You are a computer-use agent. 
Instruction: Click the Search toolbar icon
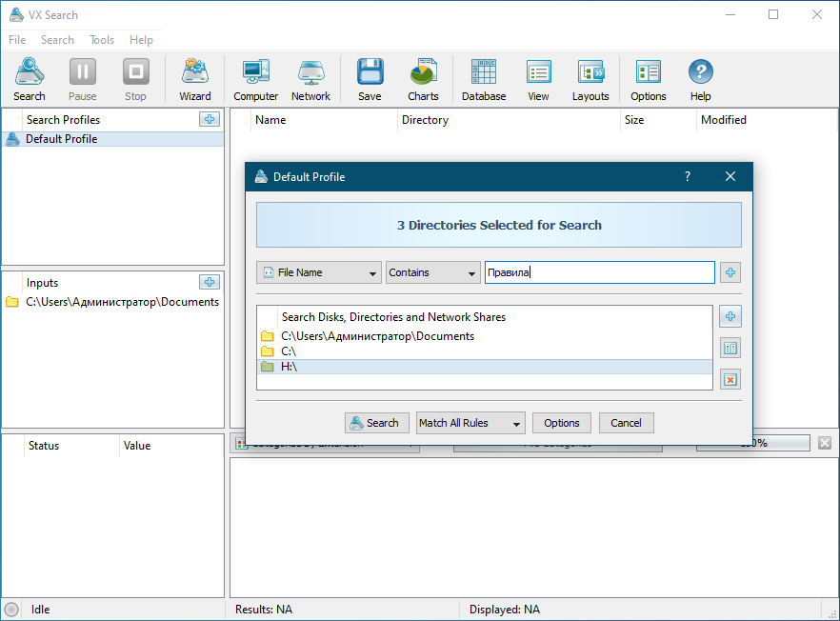30,79
